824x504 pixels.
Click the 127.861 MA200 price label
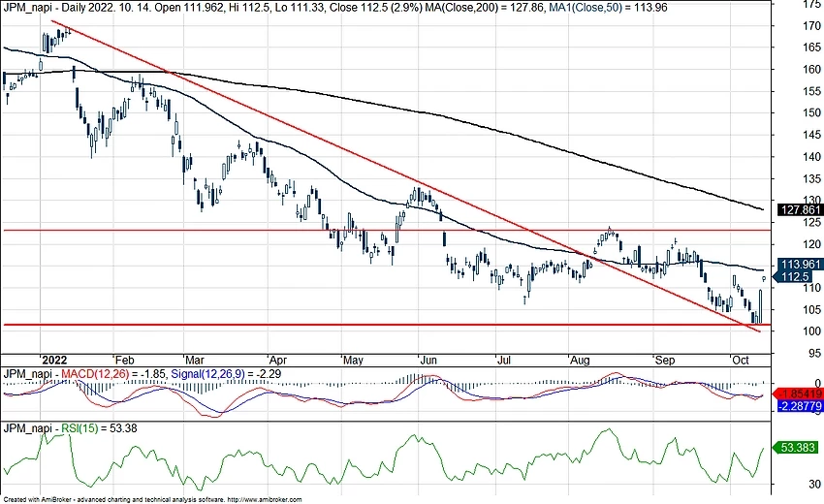(x=800, y=209)
